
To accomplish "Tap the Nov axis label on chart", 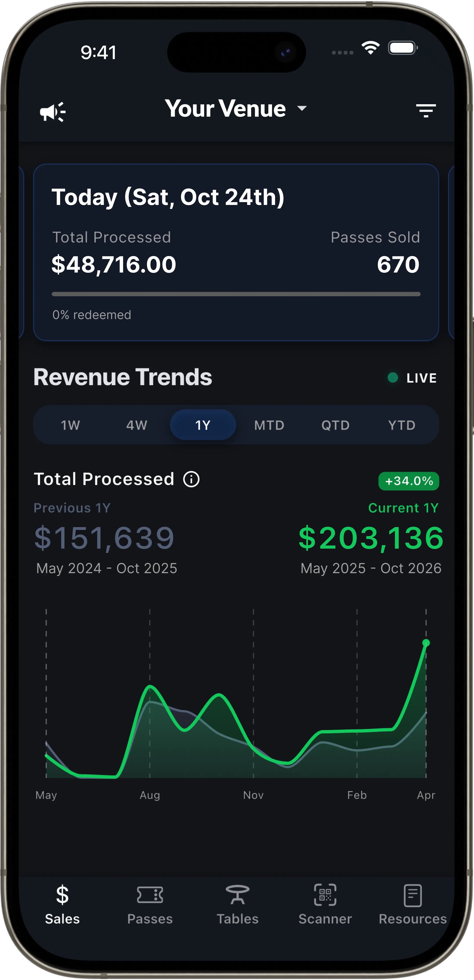I will (253, 795).
